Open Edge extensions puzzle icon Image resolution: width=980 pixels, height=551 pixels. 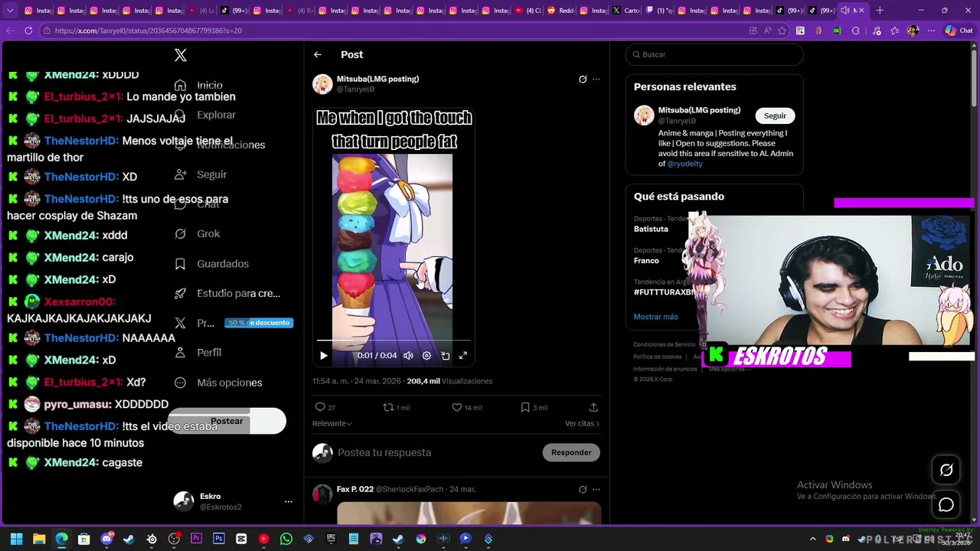point(855,31)
